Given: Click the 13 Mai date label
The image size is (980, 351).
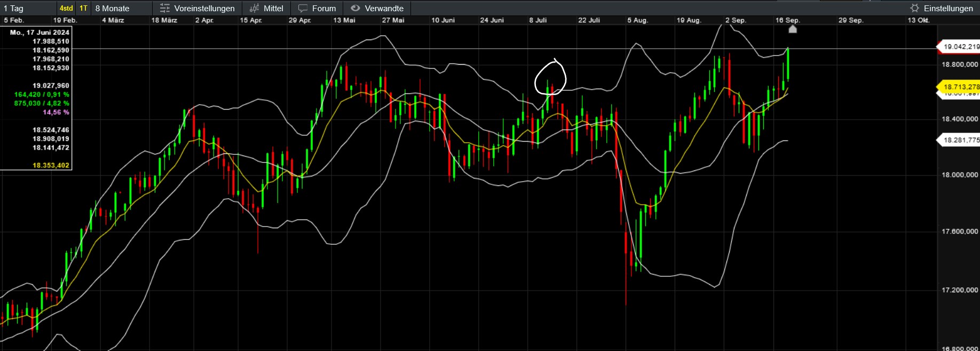Looking at the screenshot, I should pos(344,20).
